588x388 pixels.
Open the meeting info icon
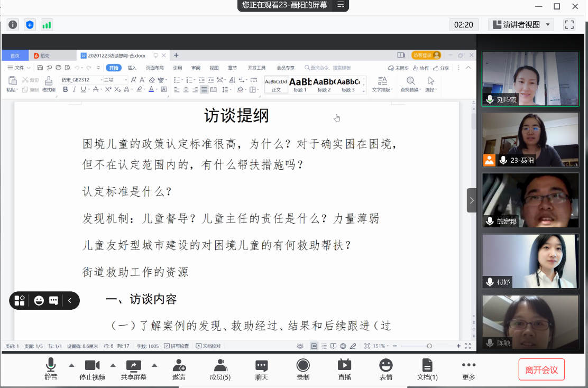click(x=13, y=24)
